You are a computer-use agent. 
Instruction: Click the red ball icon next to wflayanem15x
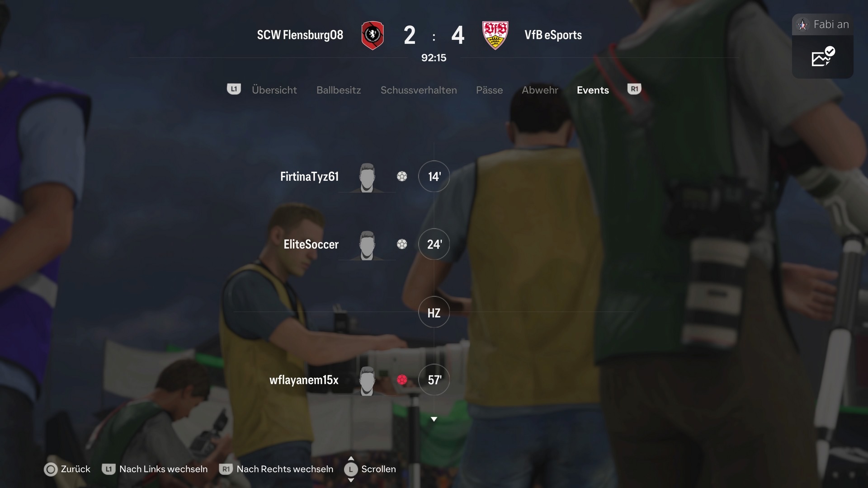(402, 380)
